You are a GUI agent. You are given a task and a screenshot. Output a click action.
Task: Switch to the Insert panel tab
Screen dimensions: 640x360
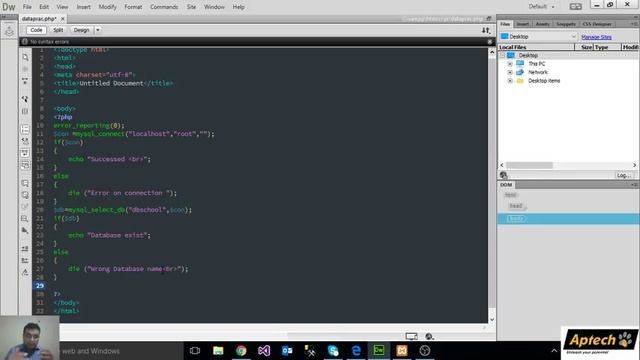[x=522, y=24]
